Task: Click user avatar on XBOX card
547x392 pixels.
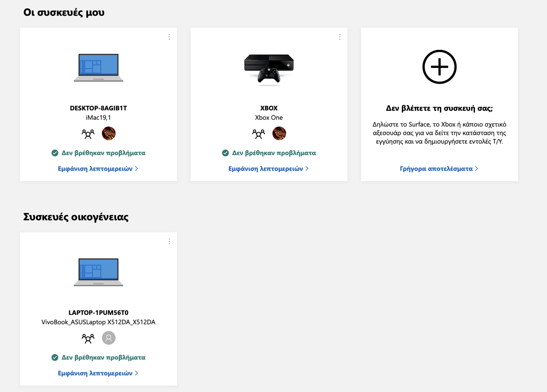Action: coord(279,133)
